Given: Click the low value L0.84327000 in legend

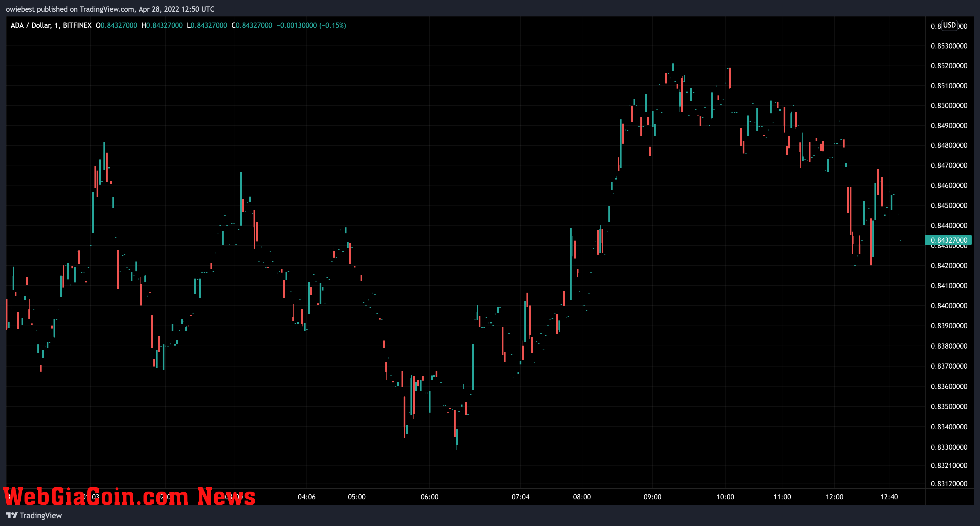Looking at the screenshot, I should pos(207,25).
